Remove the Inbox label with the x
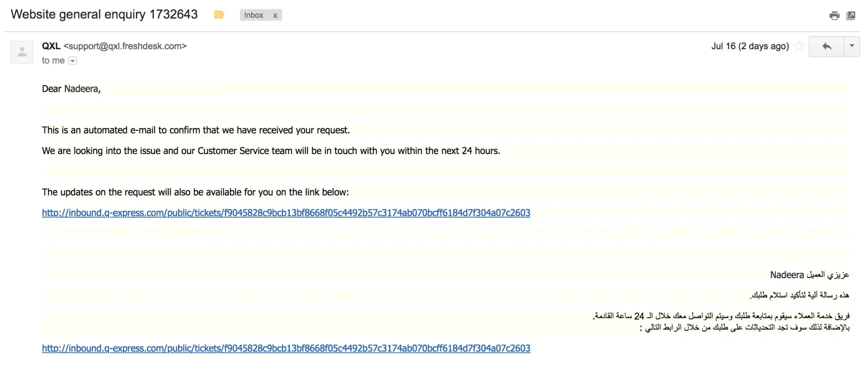 pyautogui.click(x=275, y=15)
